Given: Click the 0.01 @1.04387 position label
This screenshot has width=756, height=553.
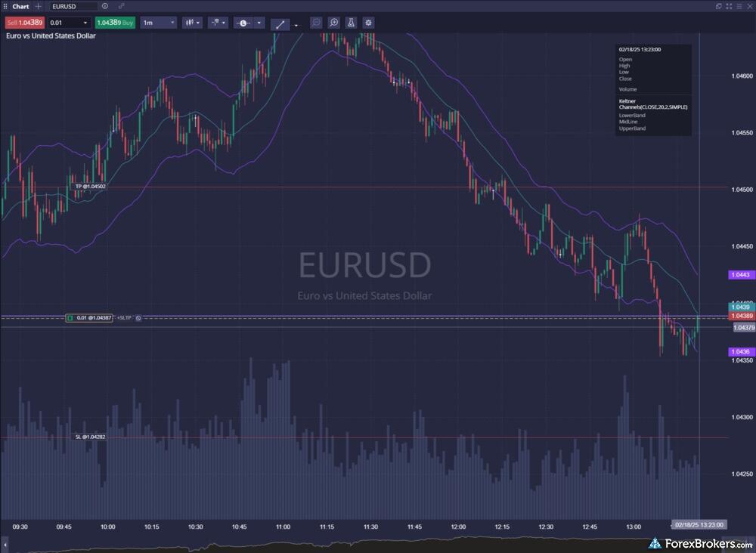Looking at the screenshot, I should pyautogui.click(x=90, y=318).
